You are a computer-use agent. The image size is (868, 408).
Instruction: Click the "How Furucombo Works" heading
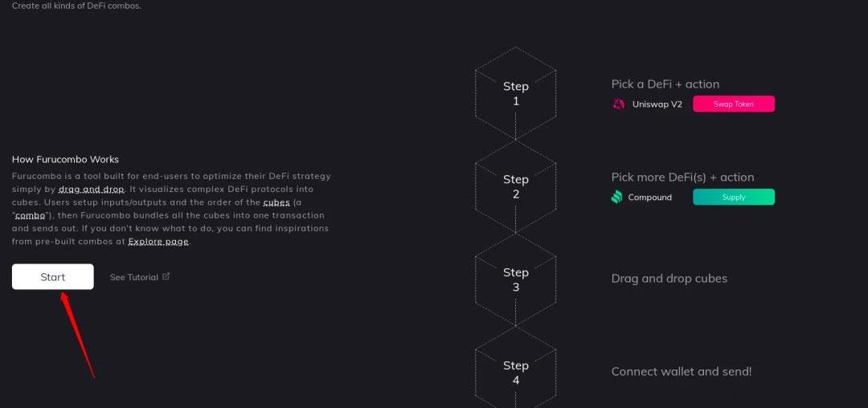coord(65,159)
